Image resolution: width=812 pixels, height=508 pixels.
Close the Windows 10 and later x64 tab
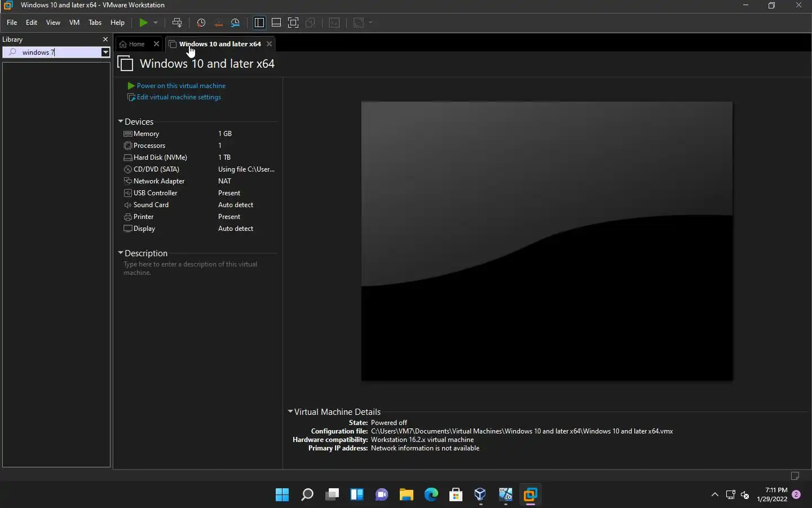[x=270, y=44]
